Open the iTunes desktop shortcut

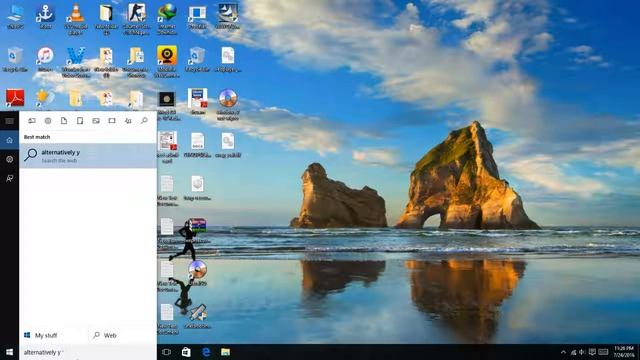45,59
